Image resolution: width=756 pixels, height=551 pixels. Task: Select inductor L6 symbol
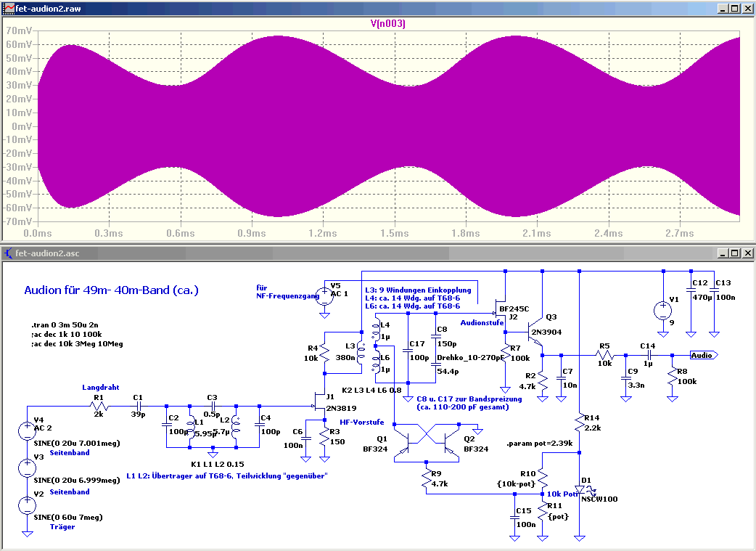point(376,362)
